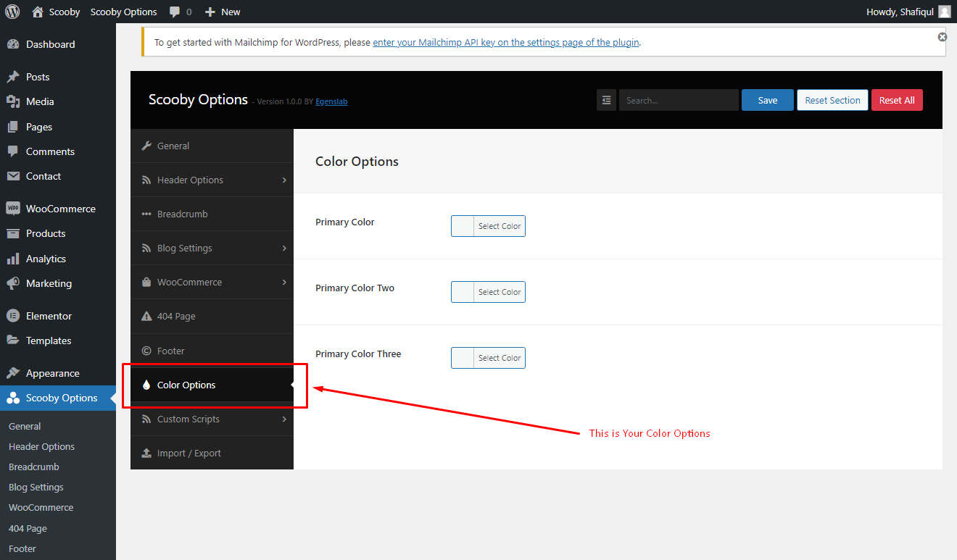Click the shopping bag icon for WooCommerce panel tab
The height and width of the screenshot is (560, 957).
point(146,282)
